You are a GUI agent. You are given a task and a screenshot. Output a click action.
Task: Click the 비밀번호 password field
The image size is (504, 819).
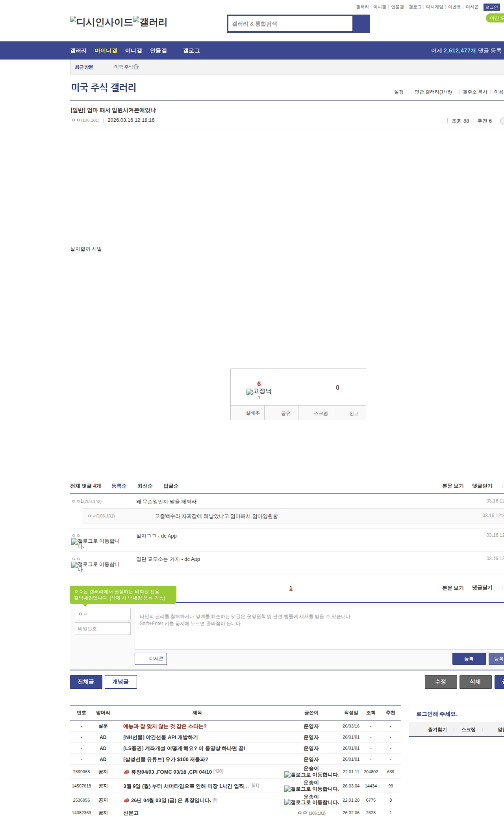[103, 628]
